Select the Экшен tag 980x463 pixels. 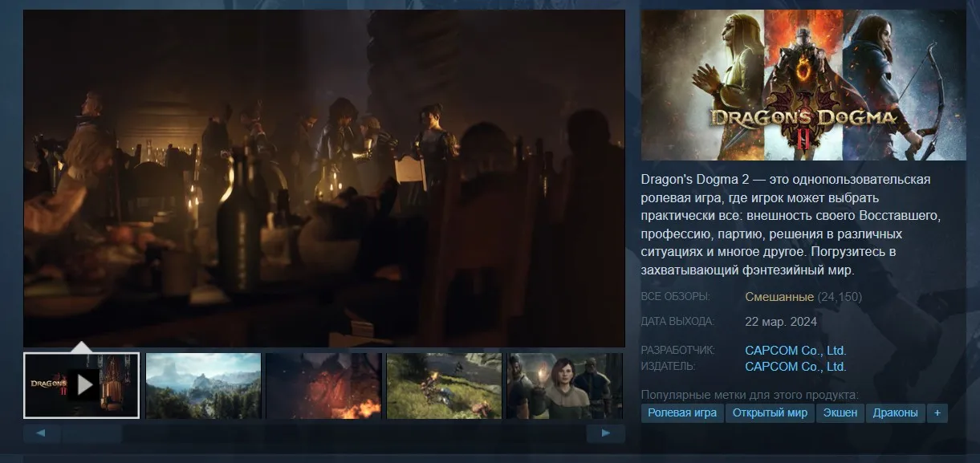coord(840,413)
